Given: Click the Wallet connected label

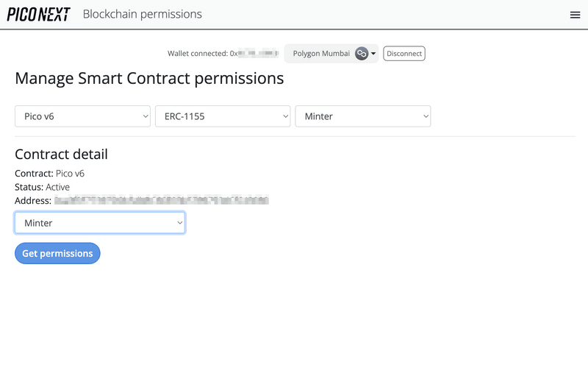Looking at the screenshot, I should (x=198, y=54).
